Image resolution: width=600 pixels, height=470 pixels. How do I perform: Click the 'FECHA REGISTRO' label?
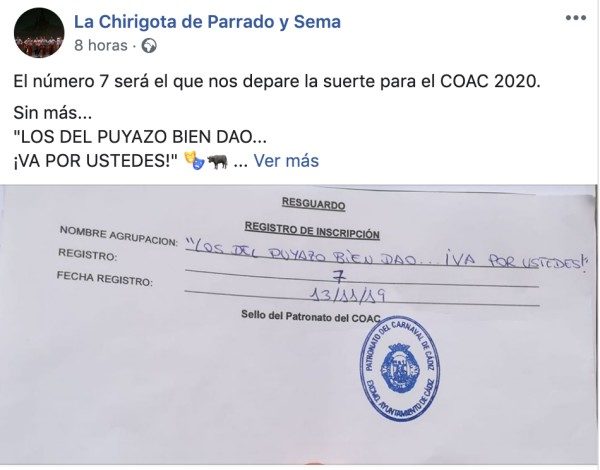tap(104, 278)
